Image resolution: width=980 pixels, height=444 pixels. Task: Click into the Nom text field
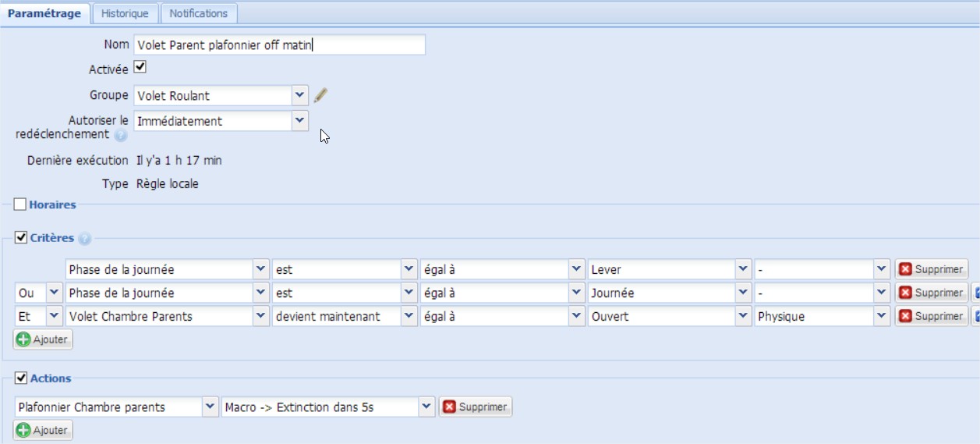(x=279, y=45)
